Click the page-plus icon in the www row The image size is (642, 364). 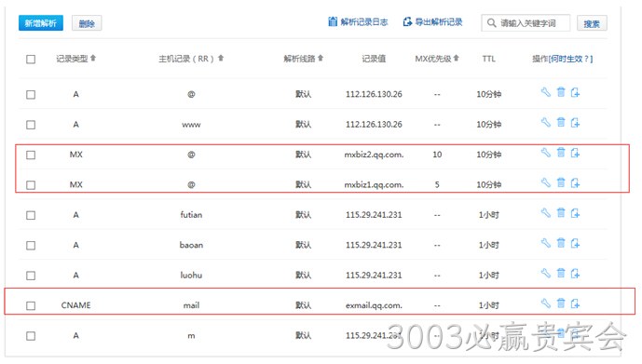(x=575, y=123)
